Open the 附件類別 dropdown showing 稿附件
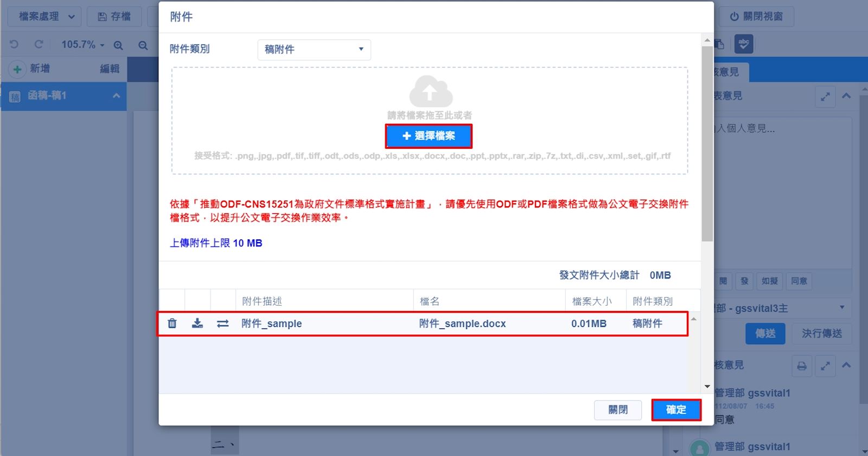Screen dimensions: 868x456 pyautogui.click(x=314, y=49)
